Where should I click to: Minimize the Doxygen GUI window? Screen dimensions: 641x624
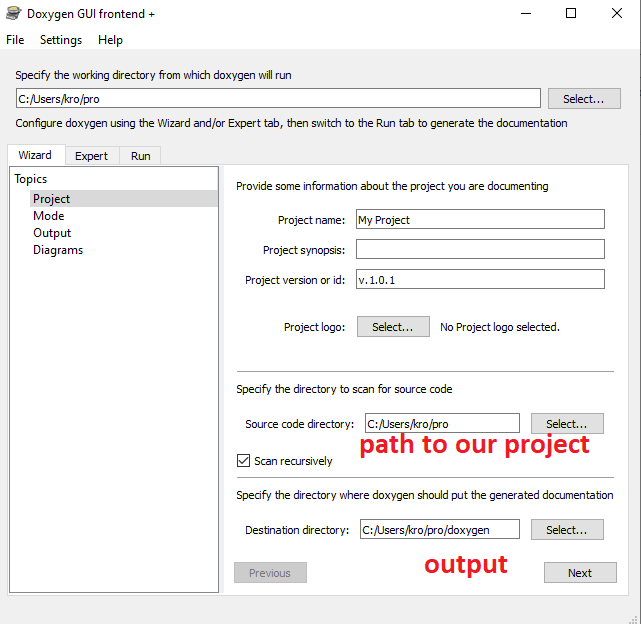point(526,13)
